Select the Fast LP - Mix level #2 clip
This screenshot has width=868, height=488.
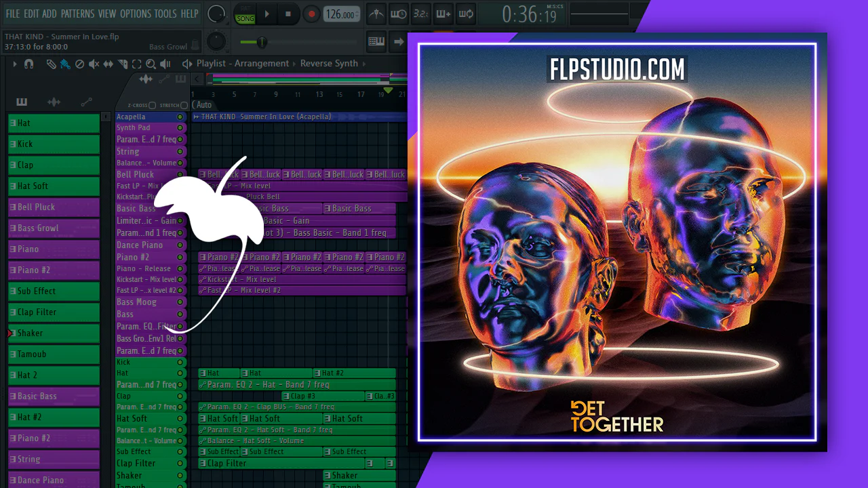point(302,290)
